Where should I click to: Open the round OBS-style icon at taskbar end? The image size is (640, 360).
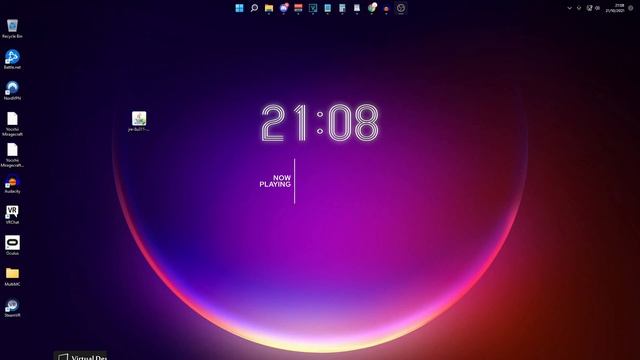(x=401, y=8)
